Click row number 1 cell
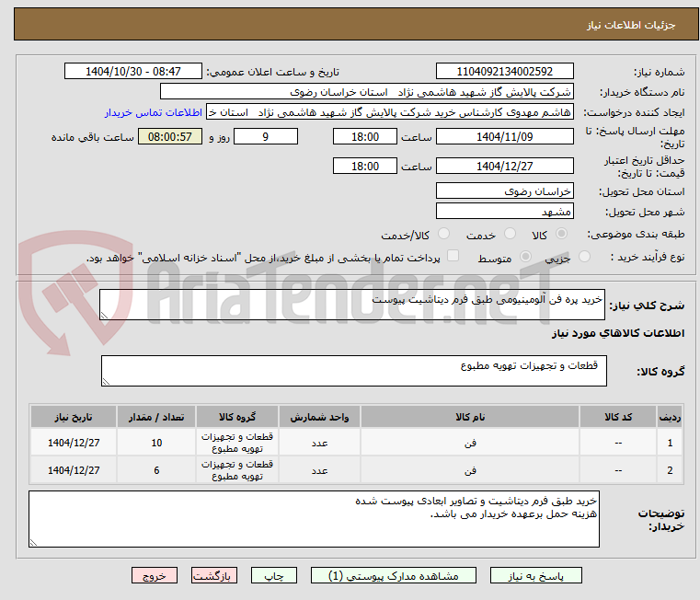The width and height of the screenshot is (700, 600). [x=670, y=443]
